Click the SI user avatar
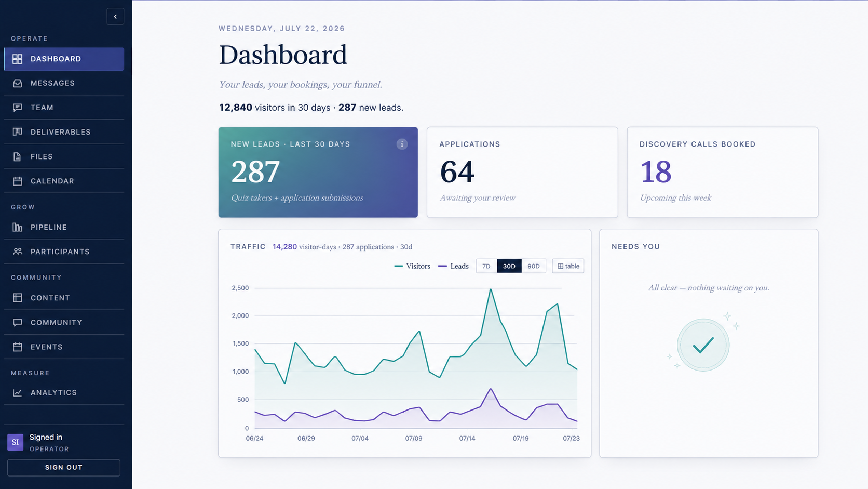 (x=15, y=442)
